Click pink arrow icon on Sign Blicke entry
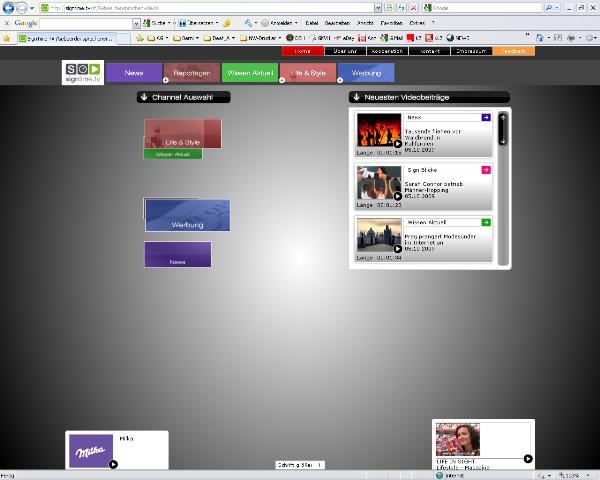The width and height of the screenshot is (600, 480). [486, 170]
